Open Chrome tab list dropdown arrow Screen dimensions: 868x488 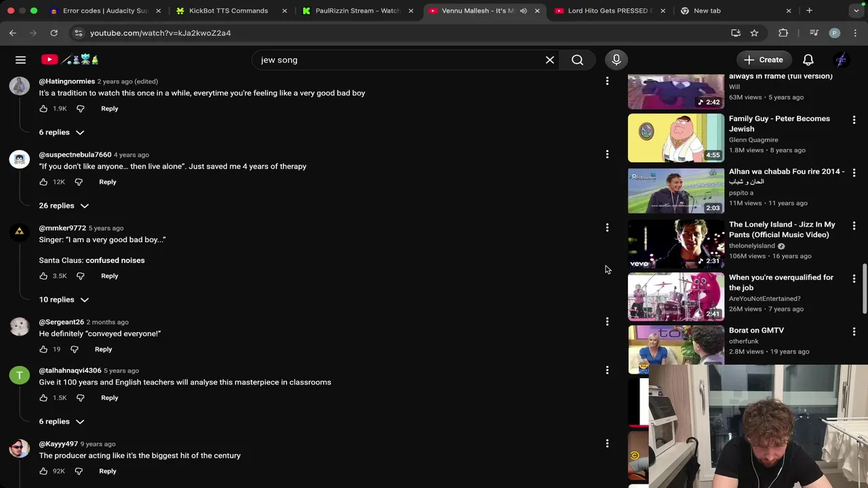tap(856, 11)
